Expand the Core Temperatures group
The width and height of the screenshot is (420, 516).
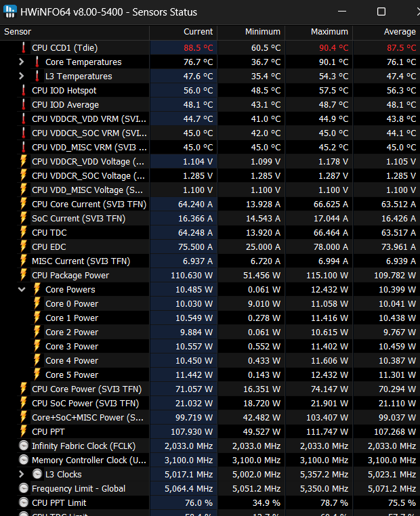[x=22, y=62]
